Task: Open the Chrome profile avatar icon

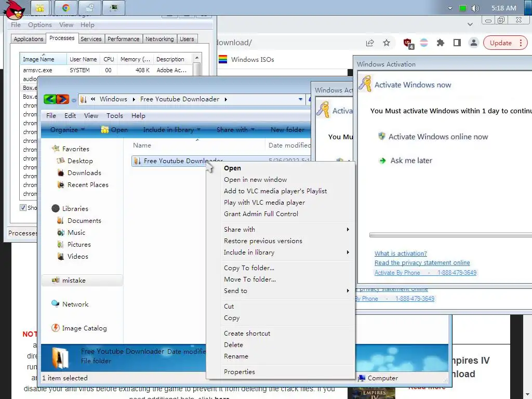Action: (x=473, y=43)
